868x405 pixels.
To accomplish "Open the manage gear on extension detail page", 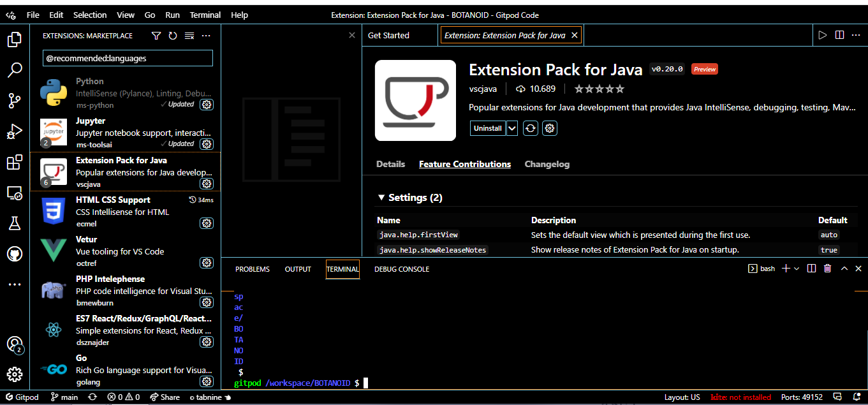I will tap(550, 128).
